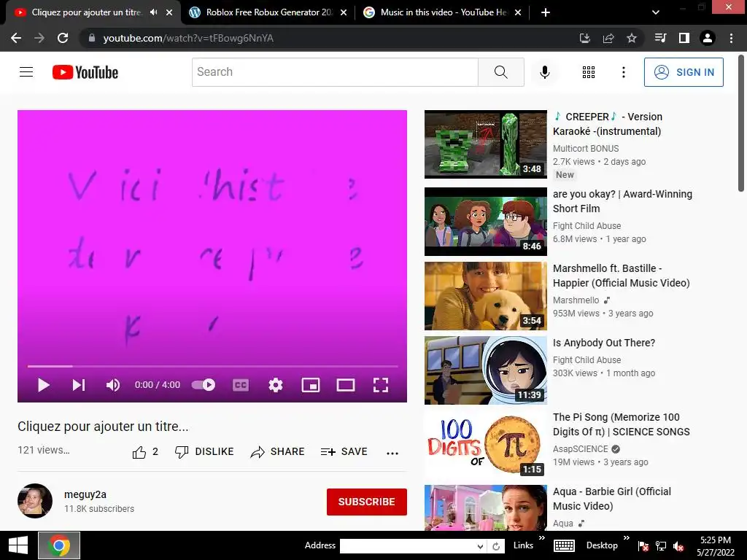
Task: Save the video to a playlist
Action: 344,452
